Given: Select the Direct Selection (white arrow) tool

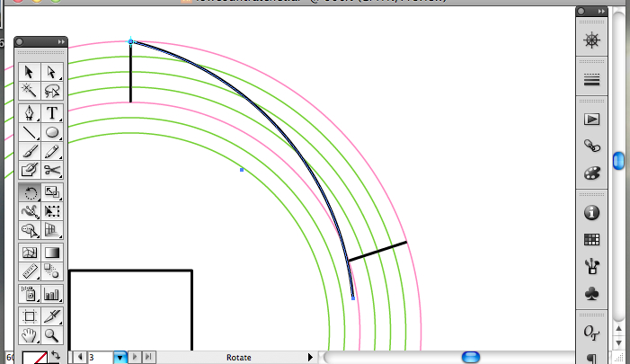Looking at the screenshot, I should coord(52,72).
